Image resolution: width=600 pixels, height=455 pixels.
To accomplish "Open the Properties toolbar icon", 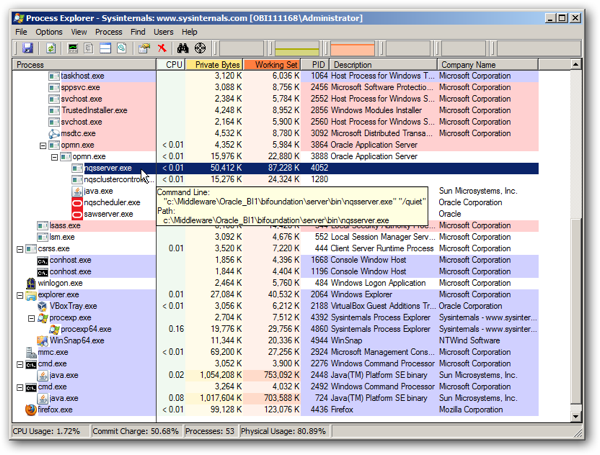I will [x=144, y=48].
